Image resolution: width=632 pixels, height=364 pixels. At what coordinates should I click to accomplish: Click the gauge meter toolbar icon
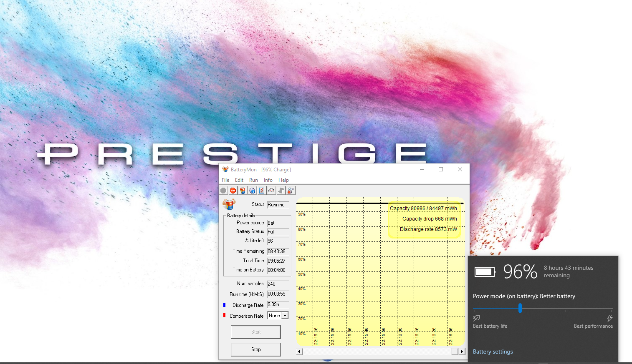[x=271, y=191]
